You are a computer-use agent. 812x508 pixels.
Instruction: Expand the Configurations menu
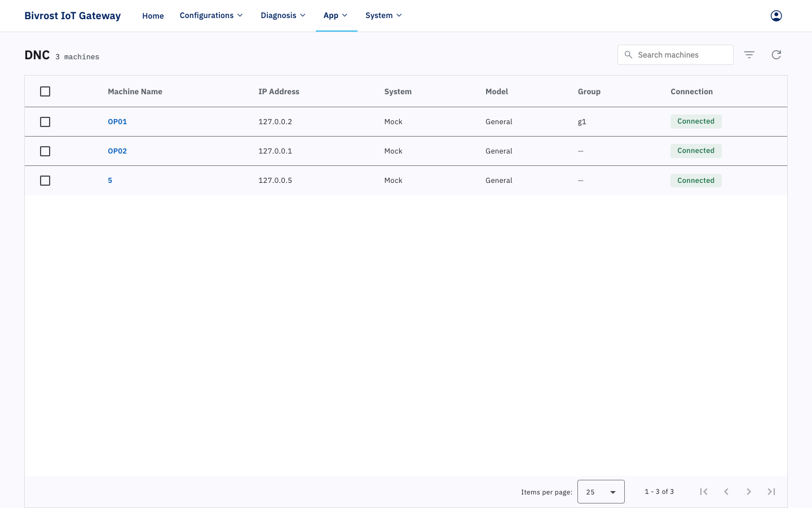tap(211, 16)
